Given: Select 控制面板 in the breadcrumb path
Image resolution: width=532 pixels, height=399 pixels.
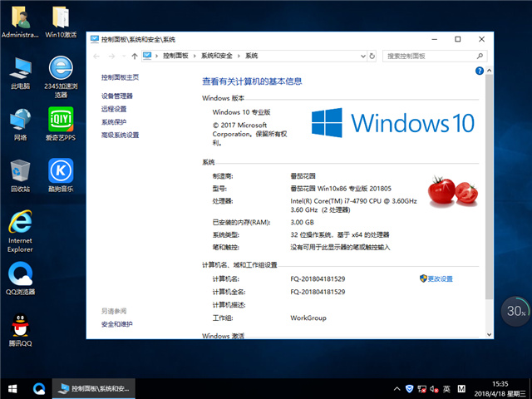Looking at the screenshot, I should 175,56.
